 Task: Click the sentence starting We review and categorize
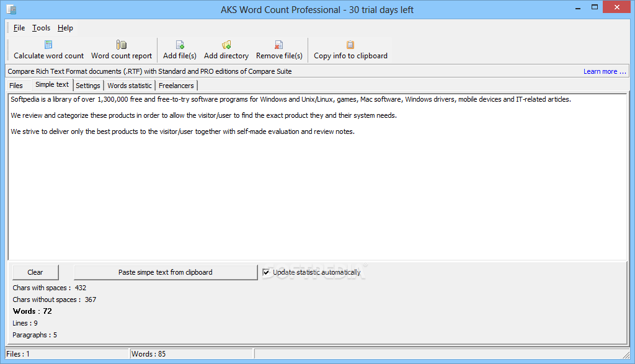203,115
